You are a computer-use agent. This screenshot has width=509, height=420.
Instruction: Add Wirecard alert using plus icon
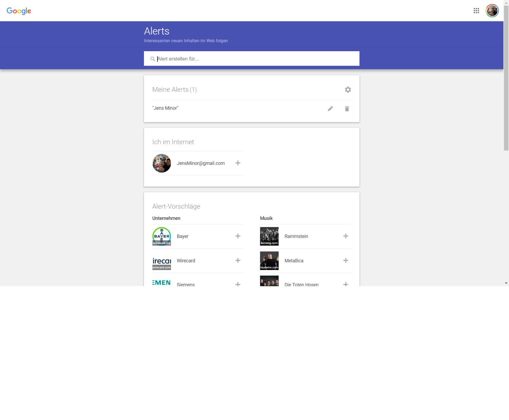238,261
